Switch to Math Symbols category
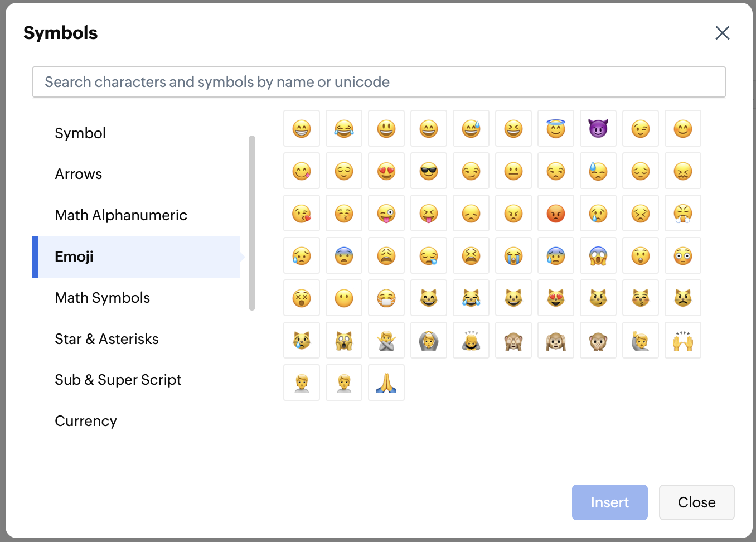 point(103,298)
